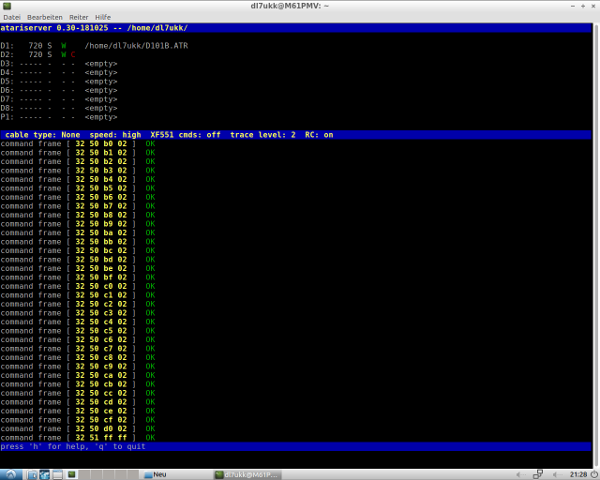Click command frame line '32 50 c5 02'
Image resolution: width=600 pixels, height=480 pixels.
(78, 331)
